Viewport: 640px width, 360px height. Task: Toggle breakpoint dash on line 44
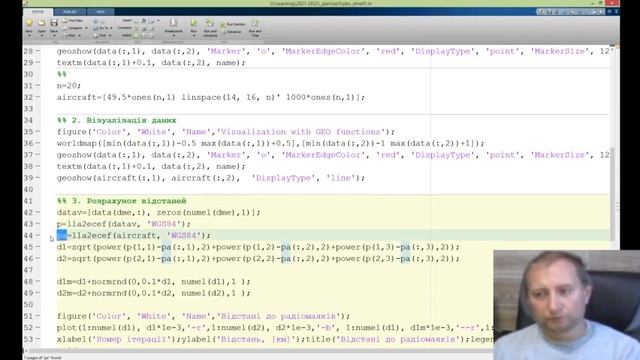[38, 236]
